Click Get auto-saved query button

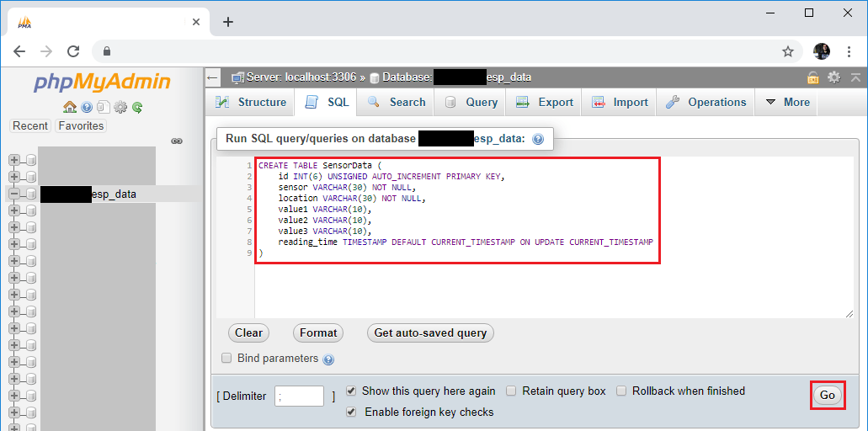click(x=430, y=333)
